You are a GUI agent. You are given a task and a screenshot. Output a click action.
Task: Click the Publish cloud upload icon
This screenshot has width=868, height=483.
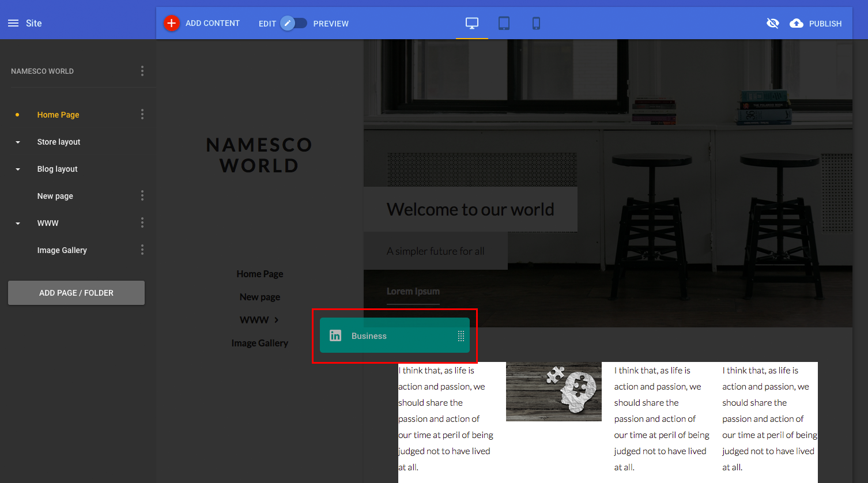tap(797, 23)
